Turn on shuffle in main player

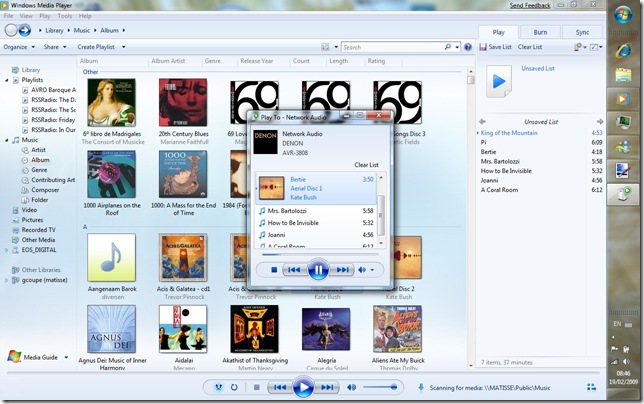[x=219, y=387]
